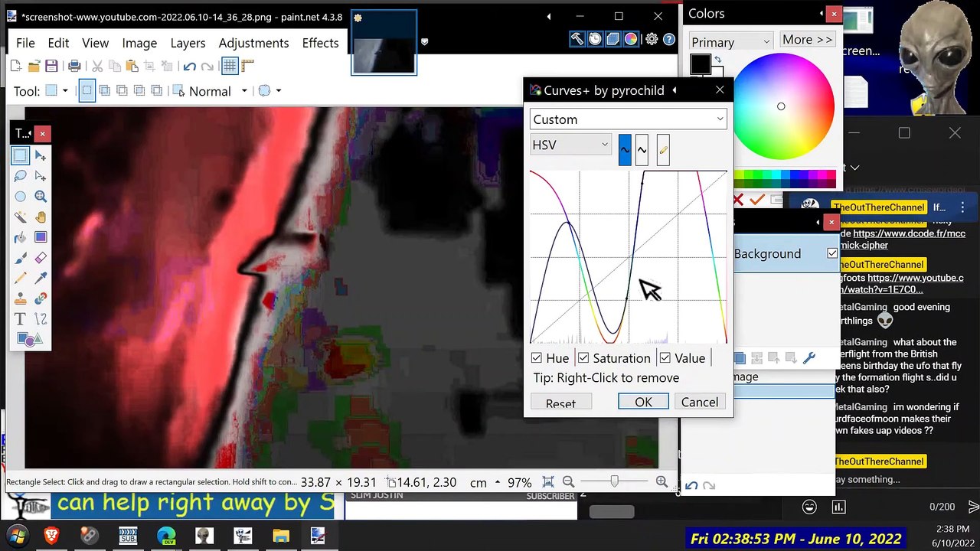
Task: Select the Gradient tool
Action: 41,237
